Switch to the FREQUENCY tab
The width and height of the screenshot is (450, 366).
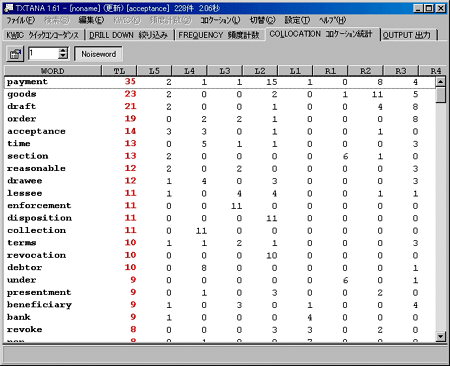click(x=220, y=35)
